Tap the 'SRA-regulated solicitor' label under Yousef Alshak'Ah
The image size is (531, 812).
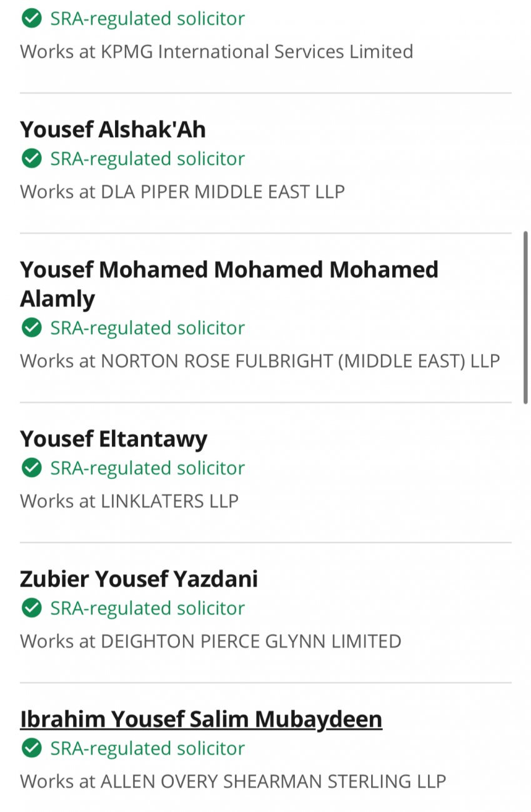tap(147, 159)
